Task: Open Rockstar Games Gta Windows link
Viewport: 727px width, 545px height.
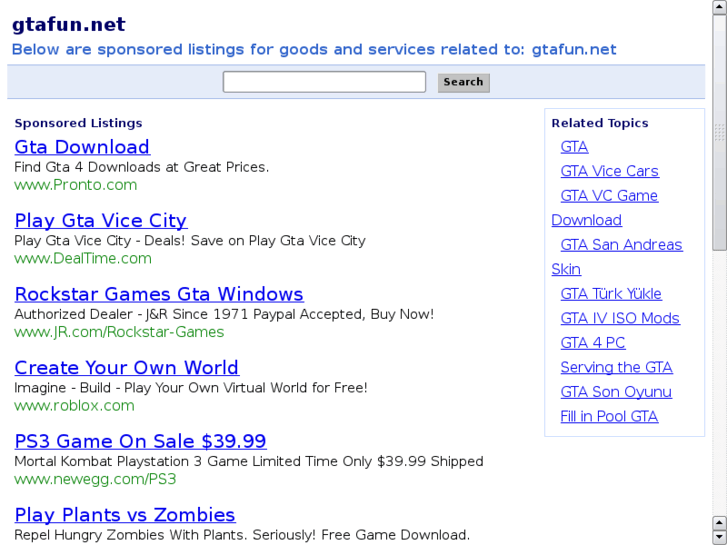Action: pos(159,294)
